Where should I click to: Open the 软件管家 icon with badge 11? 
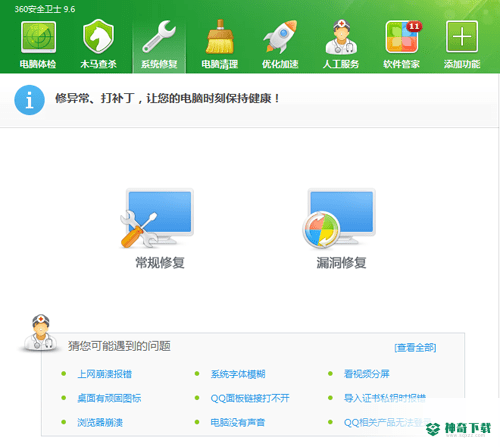click(x=403, y=37)
